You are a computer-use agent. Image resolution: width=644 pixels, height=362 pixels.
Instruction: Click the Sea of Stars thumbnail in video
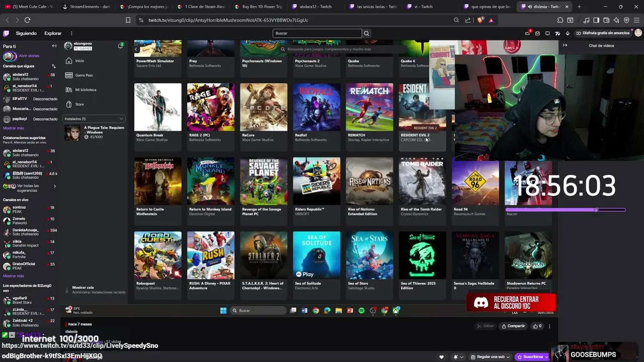(369, 255)
